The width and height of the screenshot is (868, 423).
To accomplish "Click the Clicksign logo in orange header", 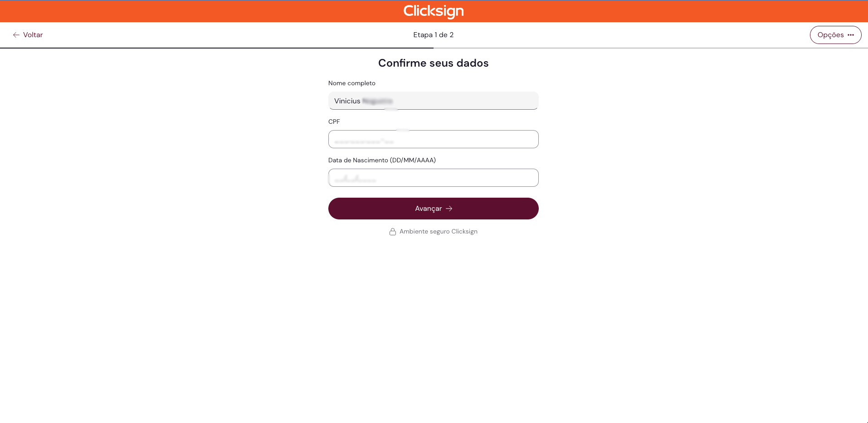I will [434, 11].
